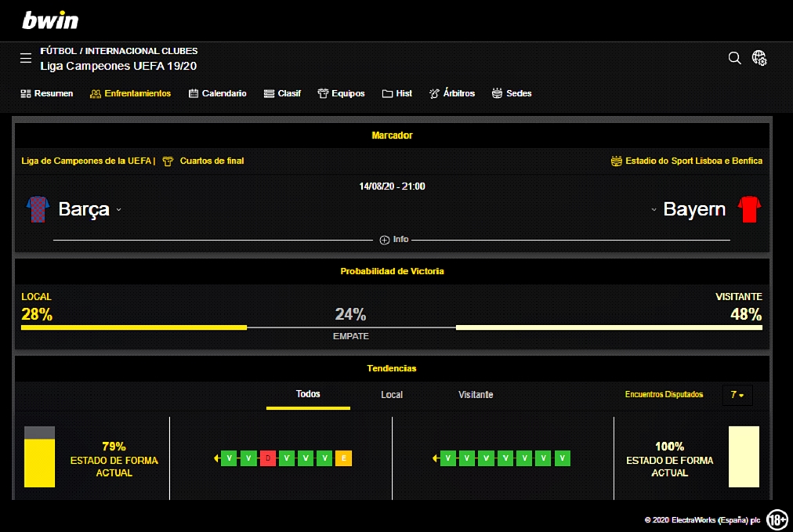This screenshot has height=532, width=793.
Task: Click the yellow arrow before Bayern results
Action: [435, 458]
